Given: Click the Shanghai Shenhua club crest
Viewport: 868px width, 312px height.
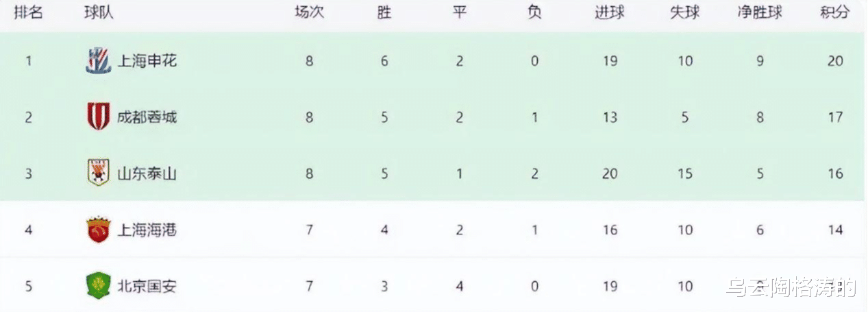Looking at the screenshot, I should pos(98,61).
